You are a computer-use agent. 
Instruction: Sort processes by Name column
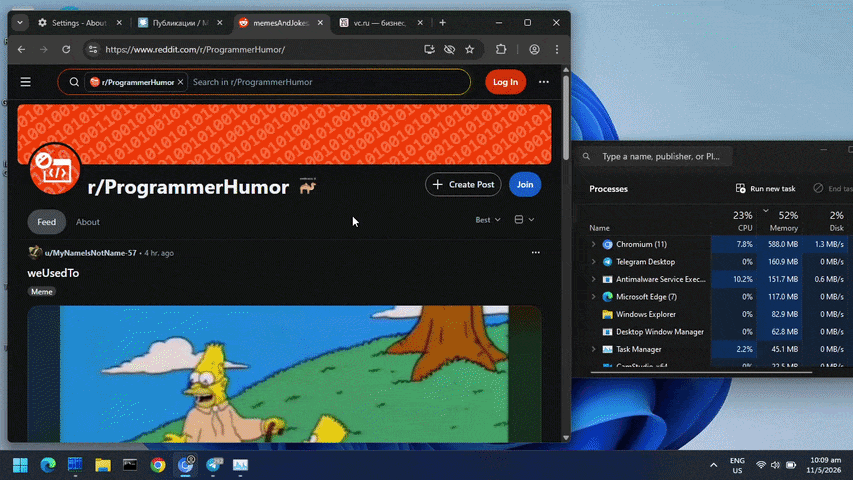(x=599, y=228)
